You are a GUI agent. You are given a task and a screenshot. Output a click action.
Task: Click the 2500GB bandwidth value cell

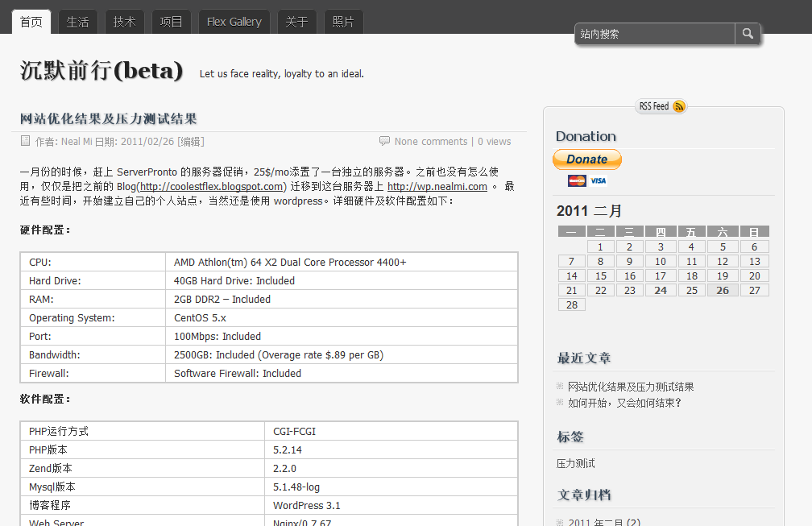coord(342,355)
